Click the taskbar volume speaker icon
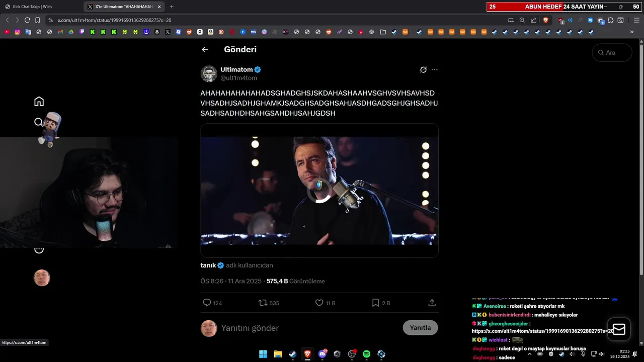644x362 pixels. coord(601,354)
